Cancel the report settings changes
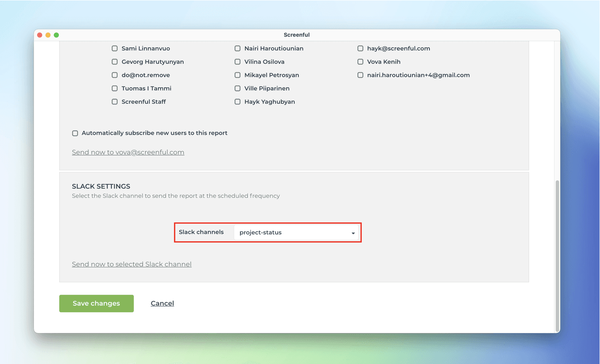The width and height of the screenshot is (600, 364). point(162,304)
